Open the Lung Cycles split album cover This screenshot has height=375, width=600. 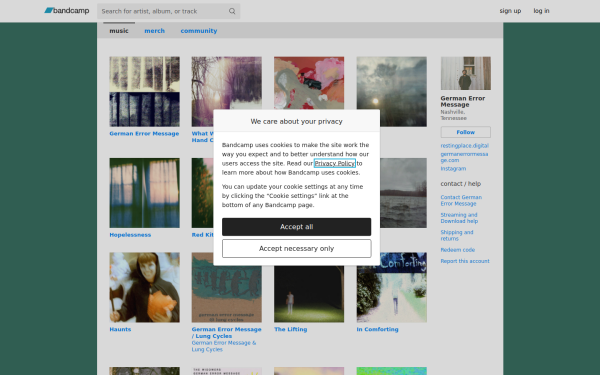coord(227,287)
